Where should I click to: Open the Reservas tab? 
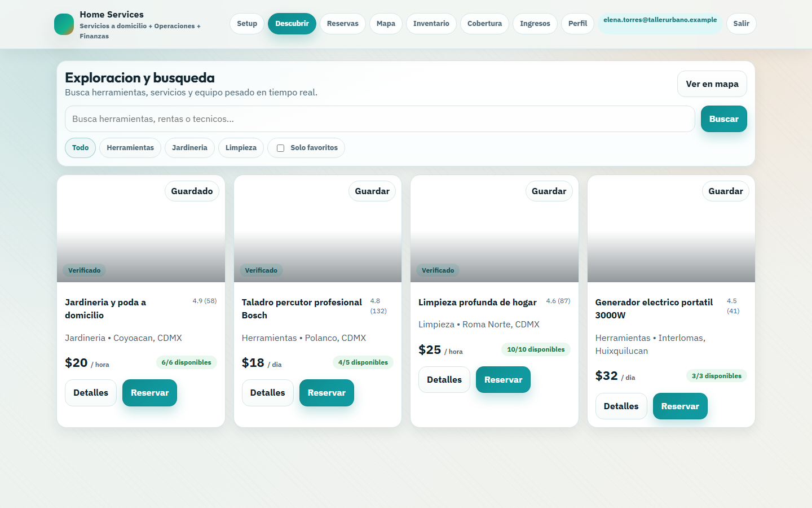343,24
